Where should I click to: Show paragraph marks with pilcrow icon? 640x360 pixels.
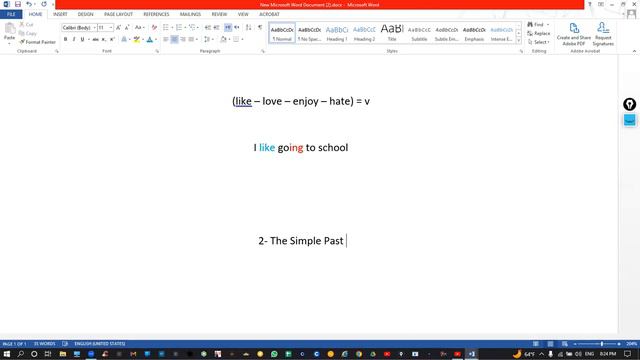pyautogui.click(x=260, y=27)
